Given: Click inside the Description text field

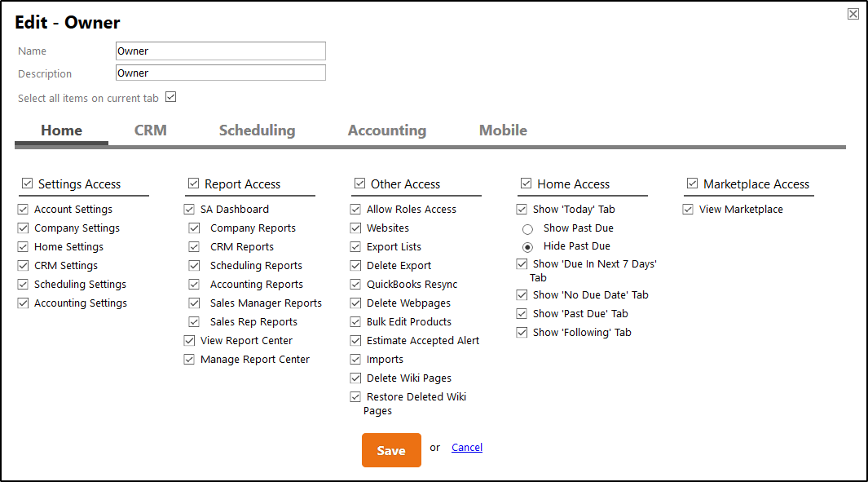Looking at the screenshot, I should pos(220,72).
